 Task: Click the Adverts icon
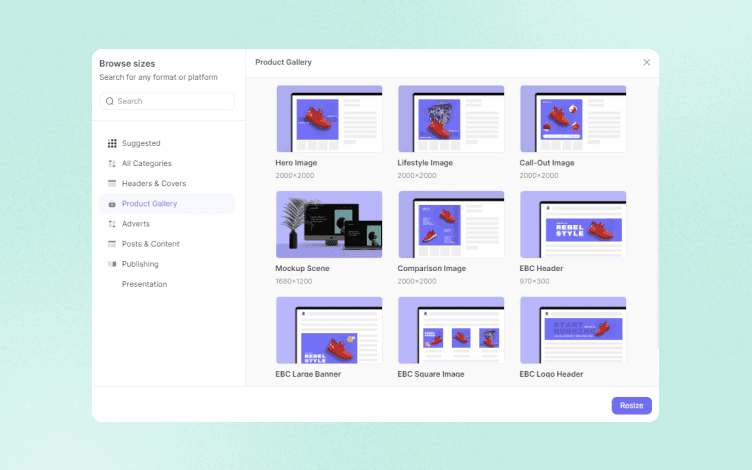point(112,224)
